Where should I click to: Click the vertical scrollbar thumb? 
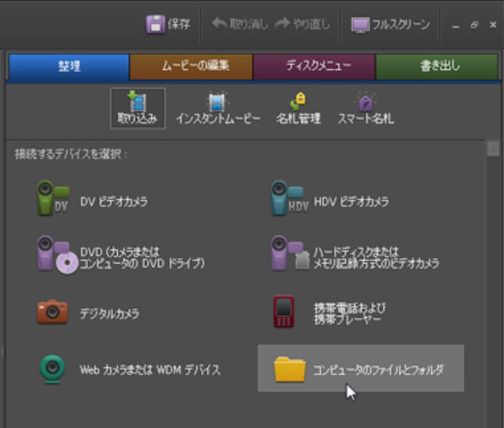(x=493, y=149)
